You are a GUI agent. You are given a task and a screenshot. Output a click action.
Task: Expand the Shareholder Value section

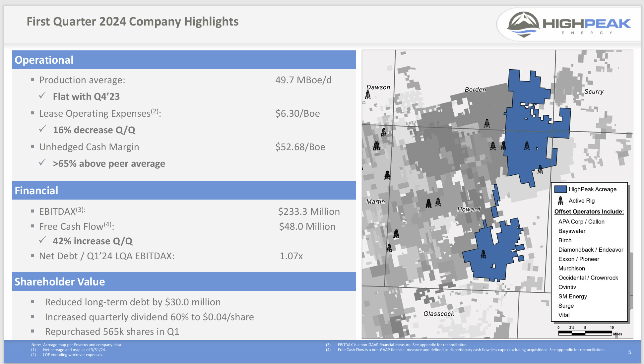tap(59, 281)
